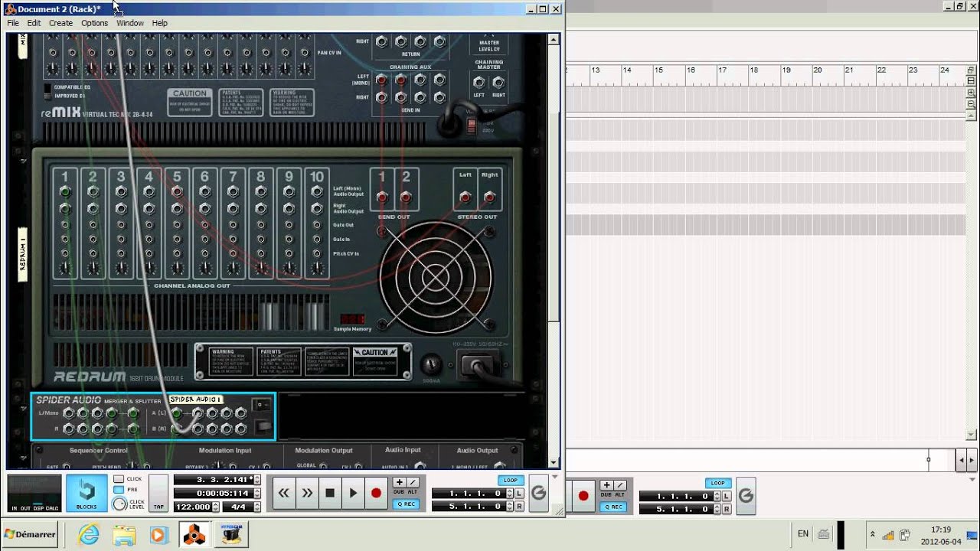Click the song position stepper arrows

click(256, 480)
